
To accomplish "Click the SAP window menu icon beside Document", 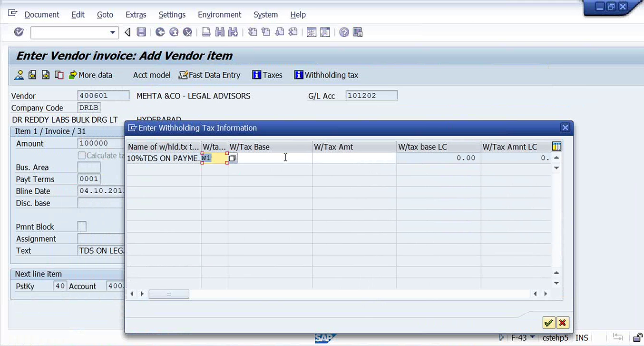I will [13, 13].
